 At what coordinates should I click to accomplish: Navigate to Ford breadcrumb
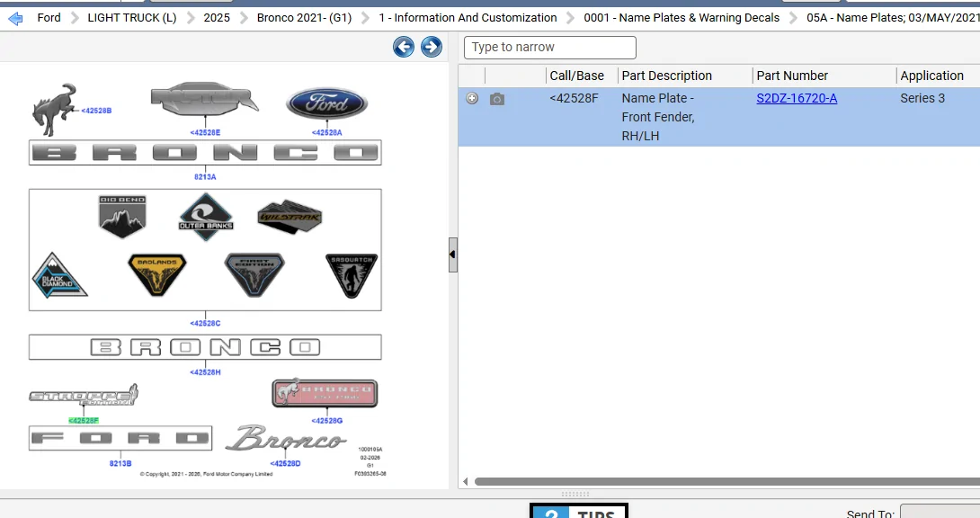[49, 17]
